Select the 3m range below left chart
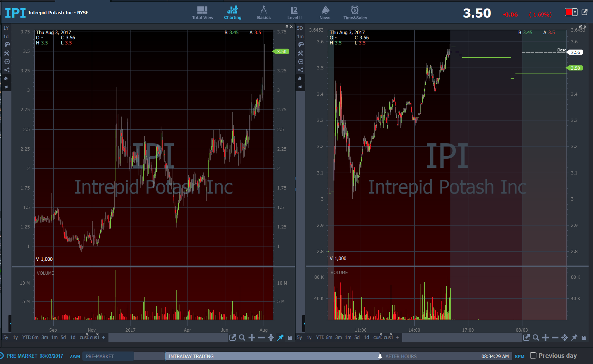The width and height of the screenshot is (593, 364). click(x=45, y=338)
